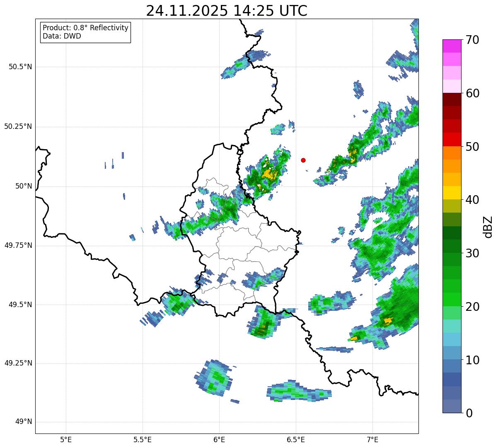The image size is (498, 448).
Task: Click the 50.25°N latitude label
Action: tap(18, 126)
